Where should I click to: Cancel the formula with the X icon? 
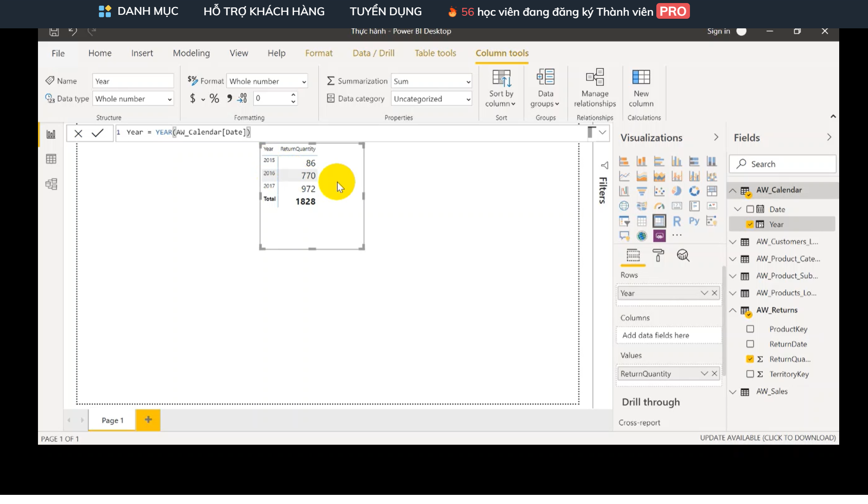coord(78,133)
